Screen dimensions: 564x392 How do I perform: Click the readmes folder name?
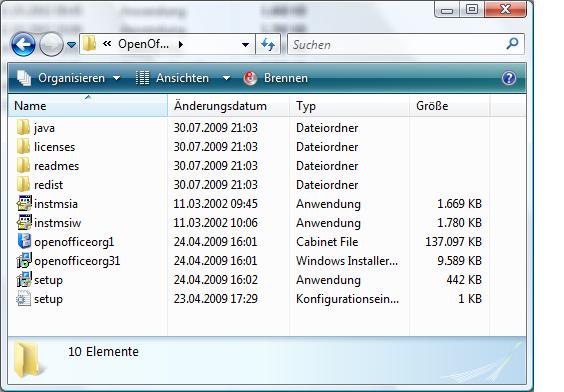click(56, 166)
